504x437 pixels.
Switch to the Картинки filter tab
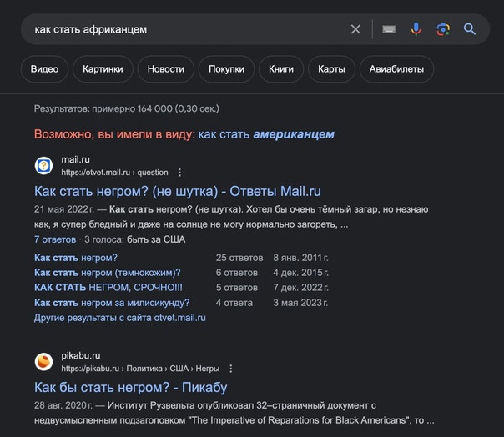click(103, 69)
